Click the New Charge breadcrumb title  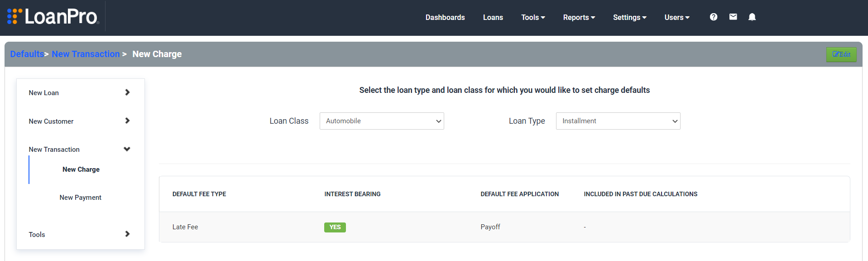[x=157, y=54]
